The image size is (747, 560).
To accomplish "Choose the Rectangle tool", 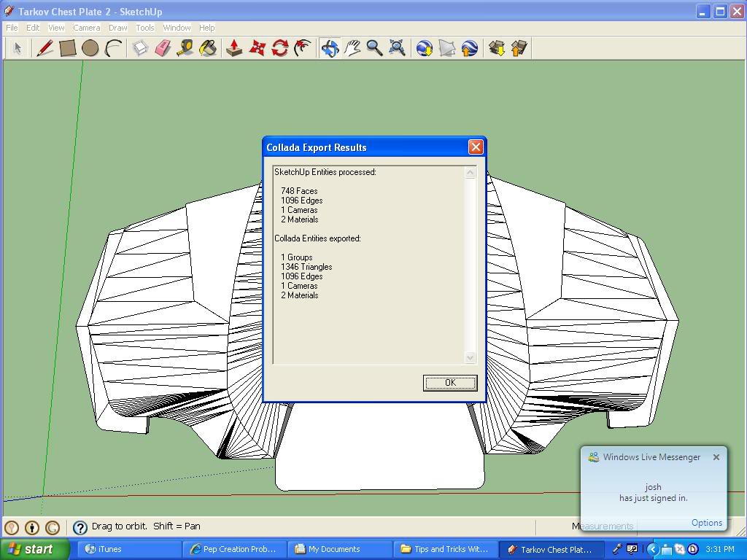I will pos(68,49).
